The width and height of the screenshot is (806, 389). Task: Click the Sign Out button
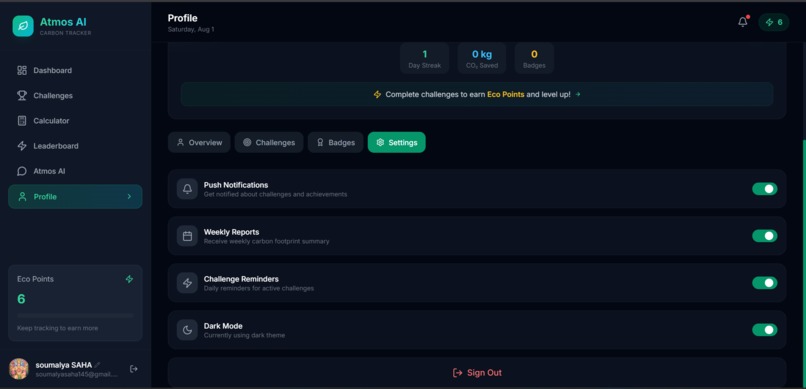pyautogui.click(x=477, y=373)
